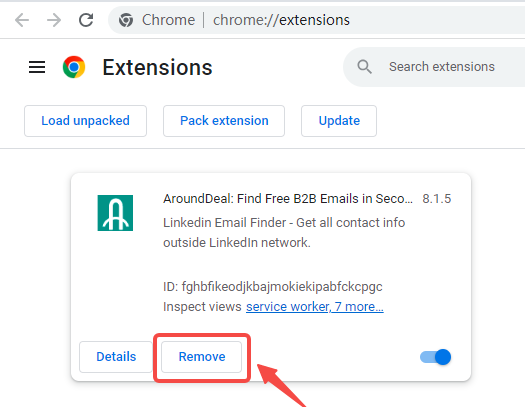Screen dimensions: 525x407
Task: Disable the AroundDeal extension toggle
Action: [x=435, y=357]
